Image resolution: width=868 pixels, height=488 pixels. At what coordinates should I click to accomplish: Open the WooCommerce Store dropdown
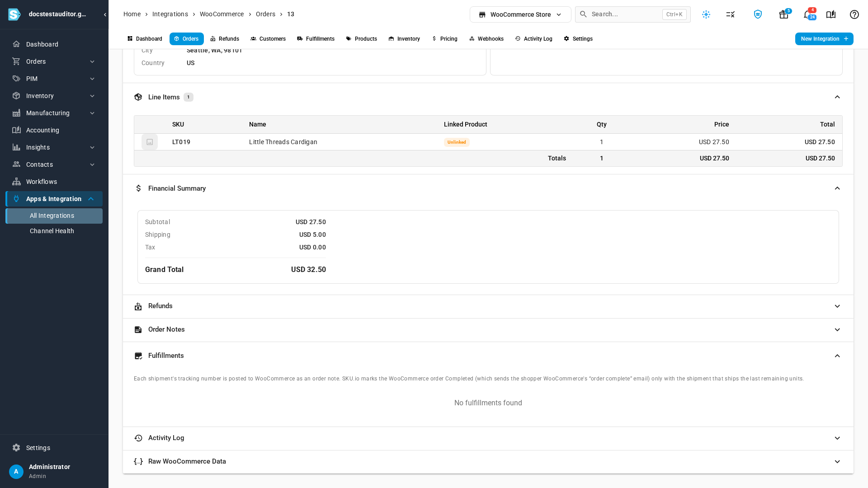tap(520, 14)
